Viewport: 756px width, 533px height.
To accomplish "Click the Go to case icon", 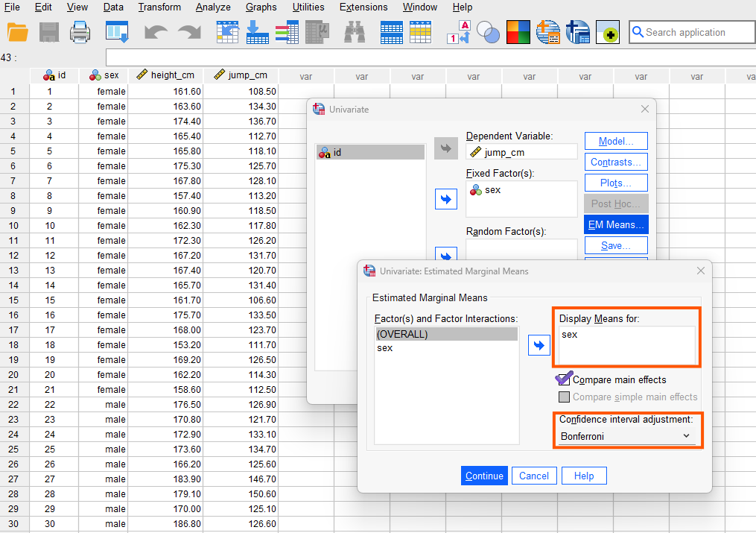I will coord(226,32).
